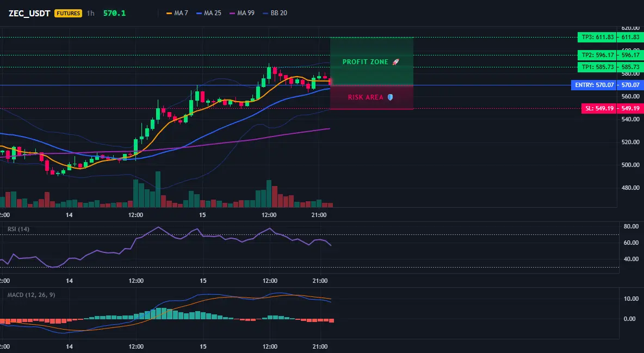The height and width of the screenshot is (353, 644).
Task: Click the tallest green volume bar
Action: (x=158, y=189)
